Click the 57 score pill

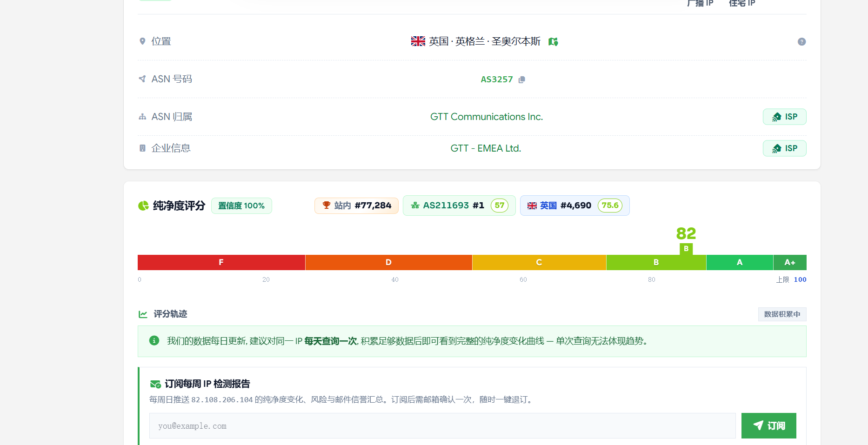point(500,206)
